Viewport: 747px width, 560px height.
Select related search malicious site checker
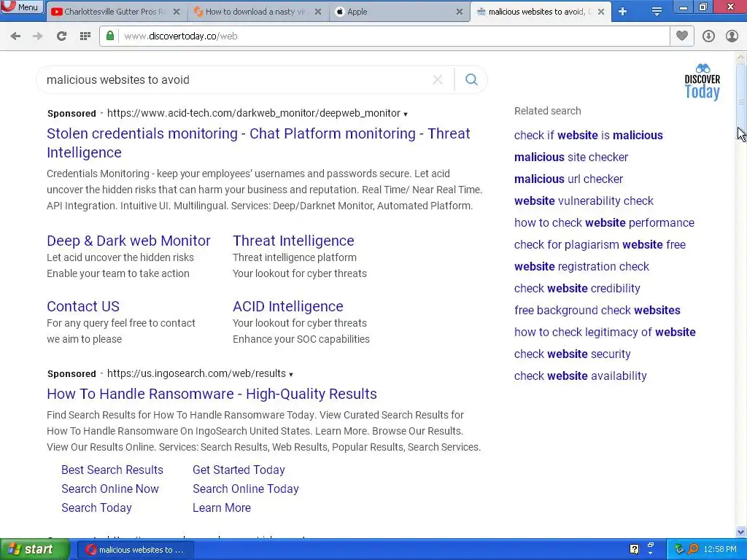tap(570, 157)
